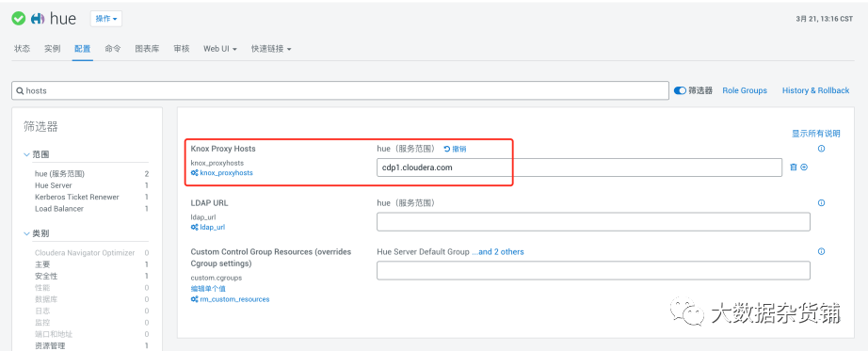Select the 配置 tab
The height and width of the screenshot is (351, 868).
(83, 49)
